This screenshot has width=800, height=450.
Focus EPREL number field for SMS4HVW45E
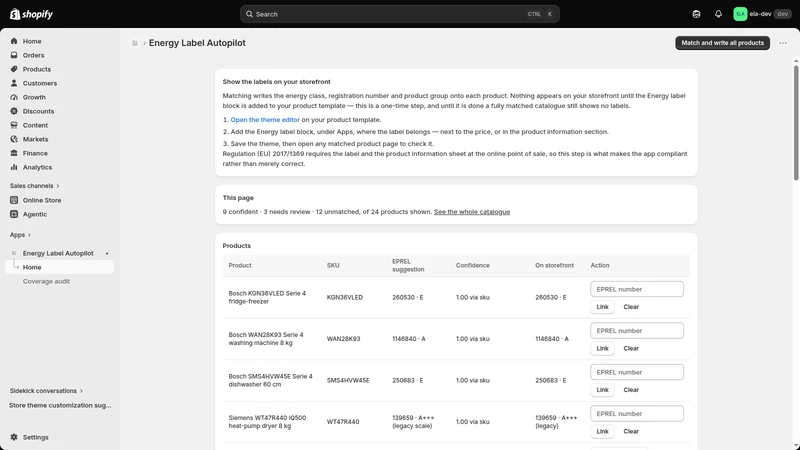[637, 372]
